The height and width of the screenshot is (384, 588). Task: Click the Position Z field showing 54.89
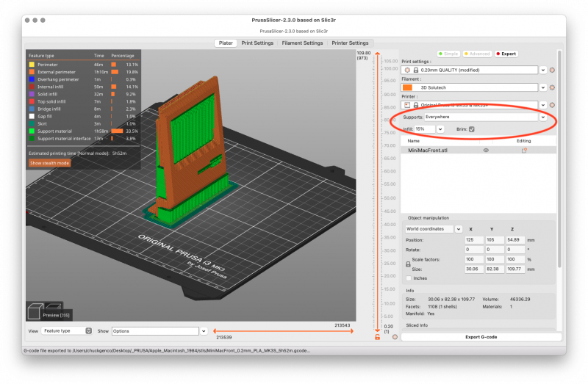[515, 240]
